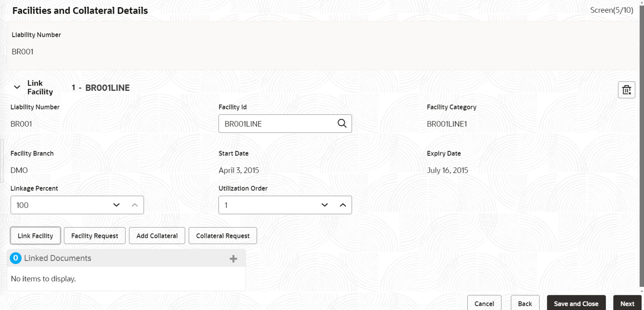Click Add Collateral button
This screenshot has width=644, height=310.
[x=157, y=235]
